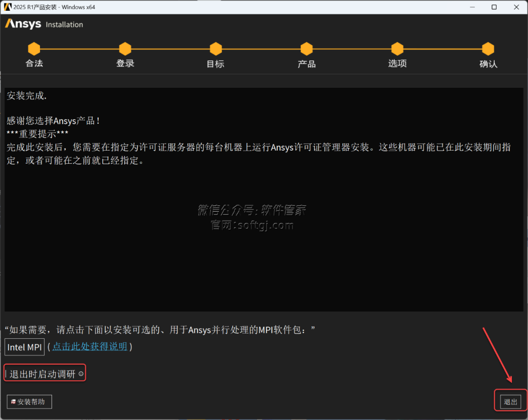Minimize the installer window
The image size is (528, 420).
472,7
